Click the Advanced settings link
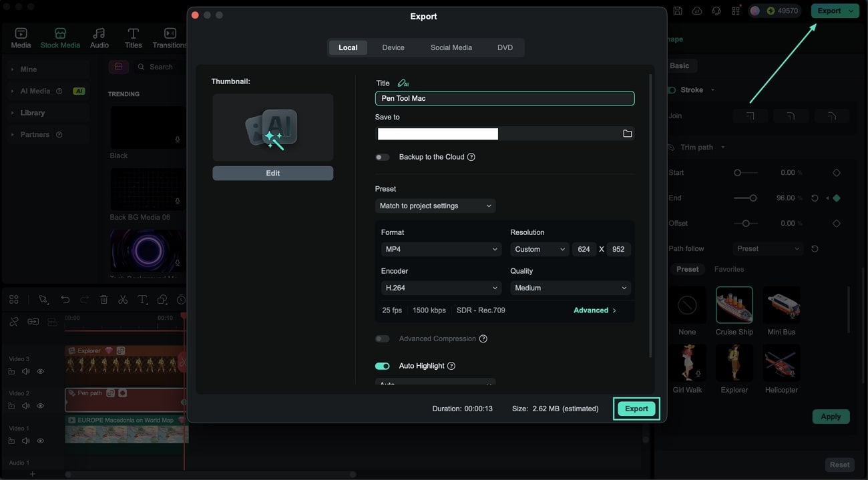The image size is (868, 480). pyautogui.click(x=594, y=310)
